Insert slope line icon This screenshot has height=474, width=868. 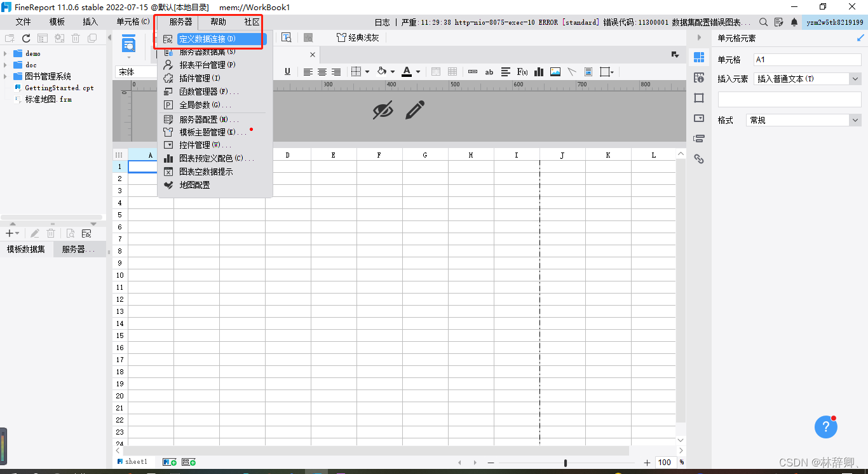pyautogui.click(x=572, y=72)
